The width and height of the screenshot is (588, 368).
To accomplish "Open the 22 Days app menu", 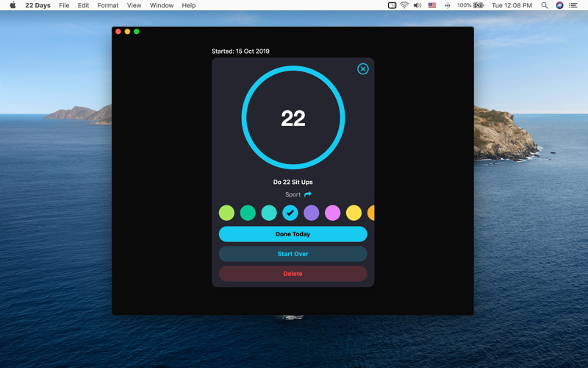I will [38, 5].
